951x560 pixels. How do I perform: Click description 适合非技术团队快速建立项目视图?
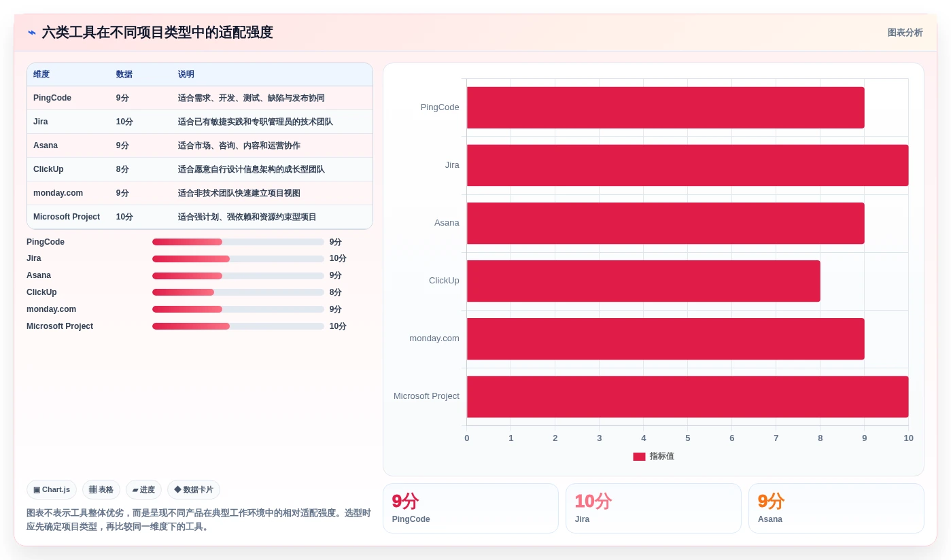[239, 193]
